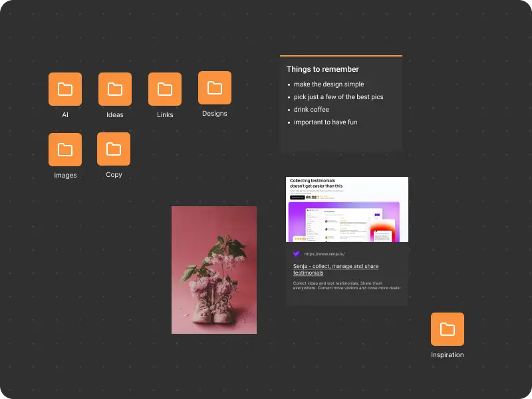This screenshot has height=399, width=532.
Task: Open the Ideas folder
Action: [114, 88]
